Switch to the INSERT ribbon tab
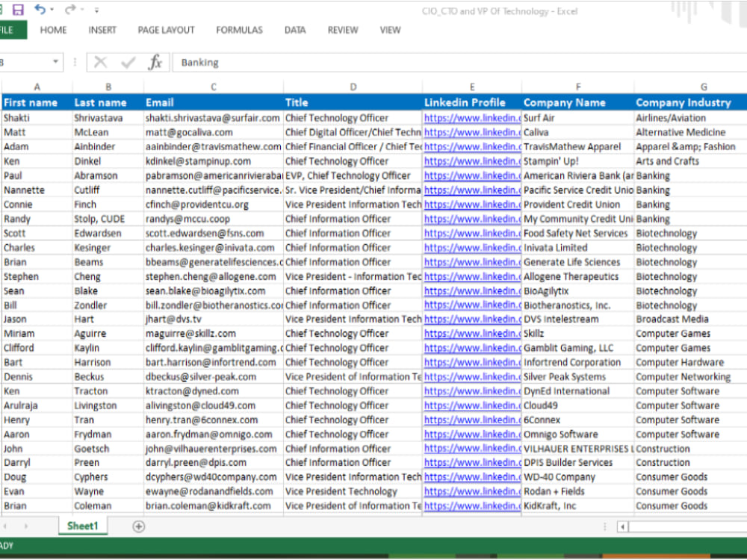Image resolution: width=747 pixels, height=560 pixels. click(x=102, y=30)
